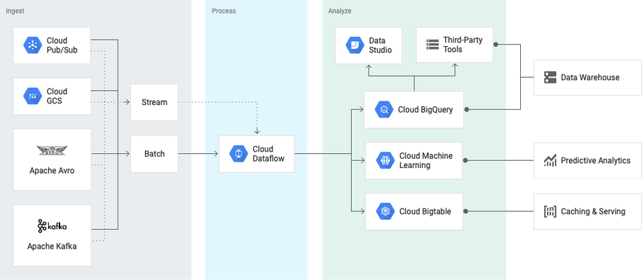
Task: Click the Cloud BigQuery magnifier icon
Action: 384,110
